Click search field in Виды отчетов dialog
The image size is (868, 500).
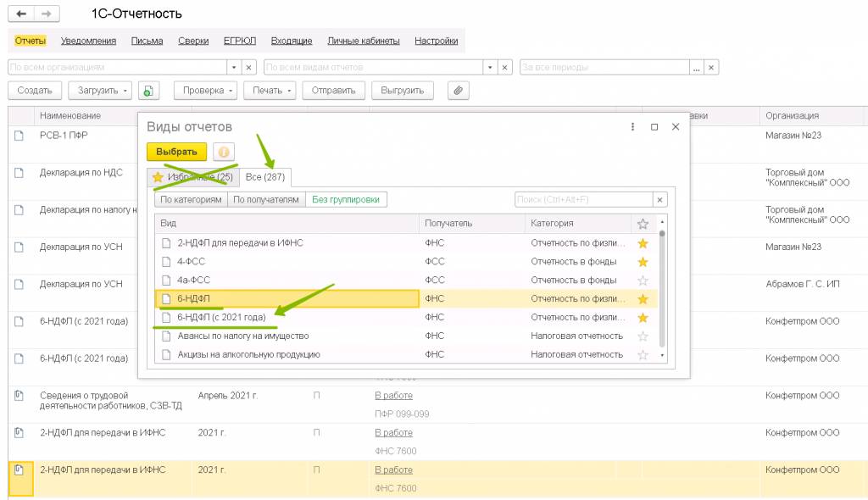tap(583, 200)
